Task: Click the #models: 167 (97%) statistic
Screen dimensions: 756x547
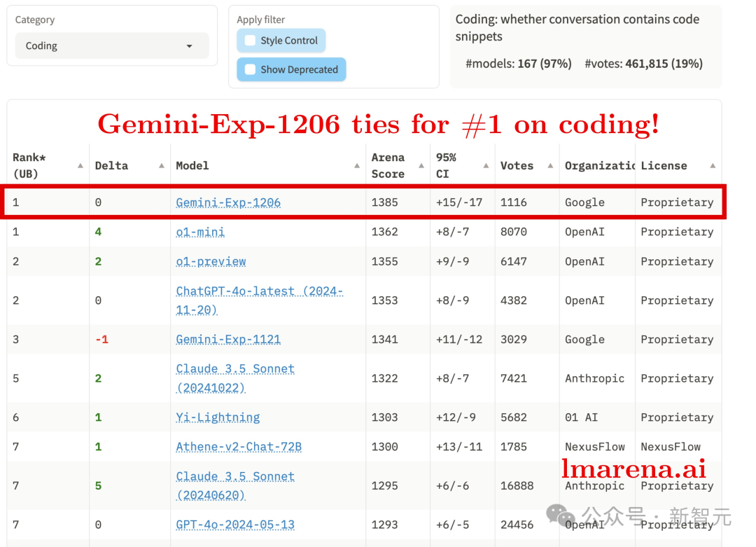Action: click(x=518, y=64)
